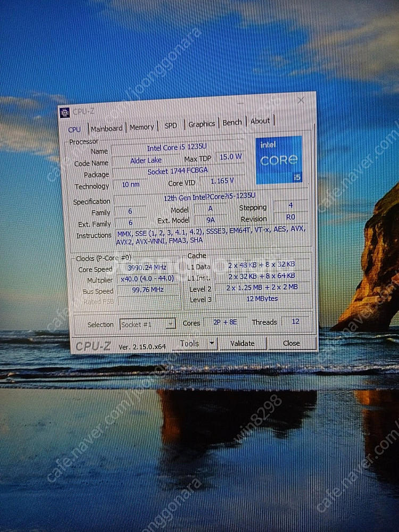Expand the Tools dropdown arrow
The height and width of the screenshot is (532, 399).
(x=212, y=343)
